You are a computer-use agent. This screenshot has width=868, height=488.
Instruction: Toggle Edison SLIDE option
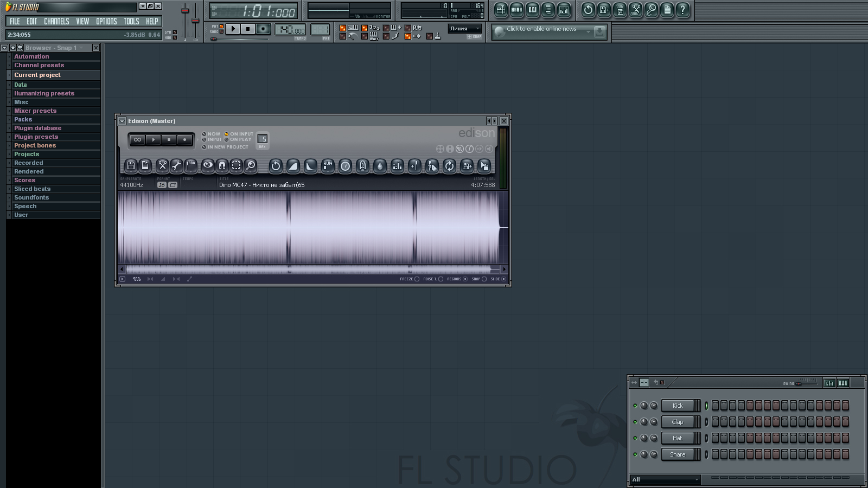point(498,279)
